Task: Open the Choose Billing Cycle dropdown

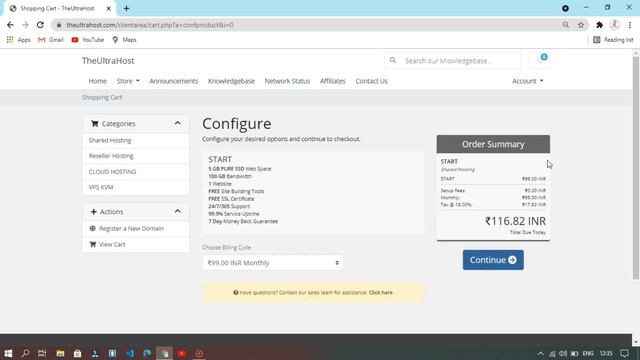Action: point(273,263)
